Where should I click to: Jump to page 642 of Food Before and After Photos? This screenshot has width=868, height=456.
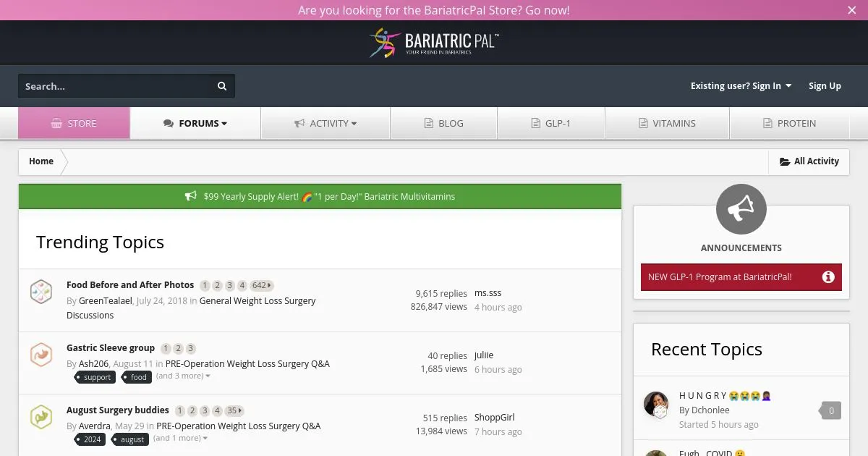pos(261,286)
